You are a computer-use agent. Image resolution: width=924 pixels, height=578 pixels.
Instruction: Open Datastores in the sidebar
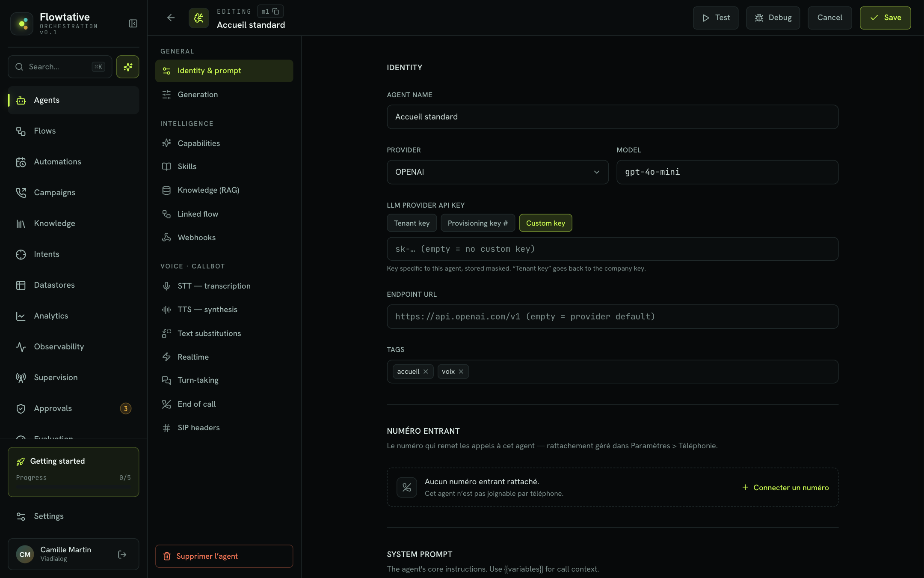[74, 285]
